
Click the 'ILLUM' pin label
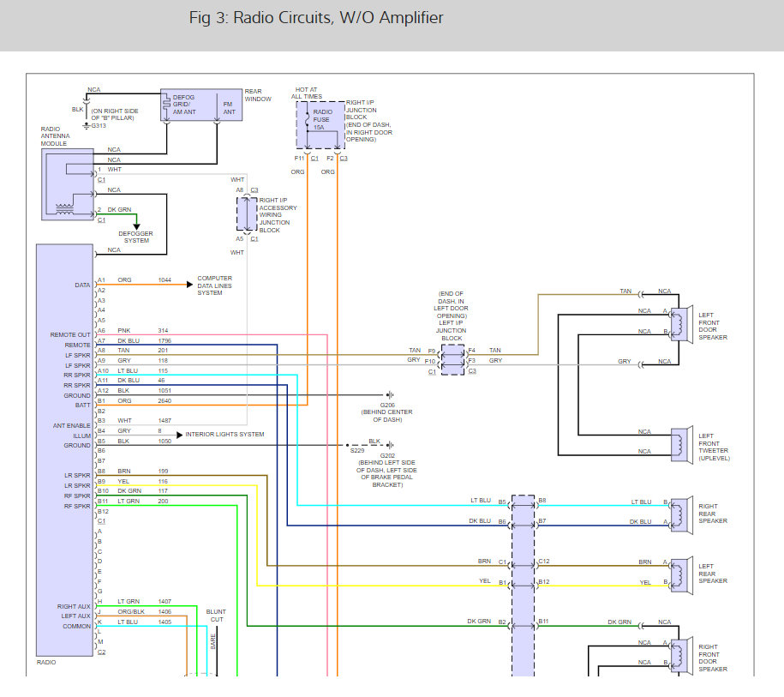pos(81,436)
